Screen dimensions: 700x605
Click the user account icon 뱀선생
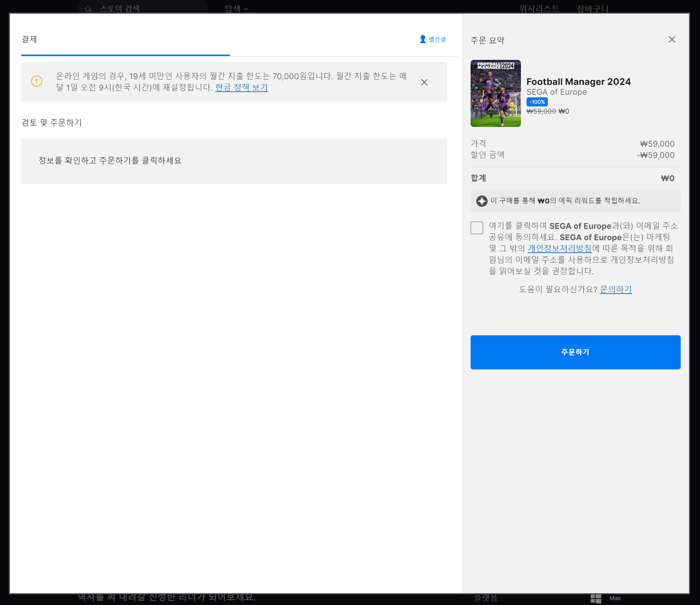432,39
